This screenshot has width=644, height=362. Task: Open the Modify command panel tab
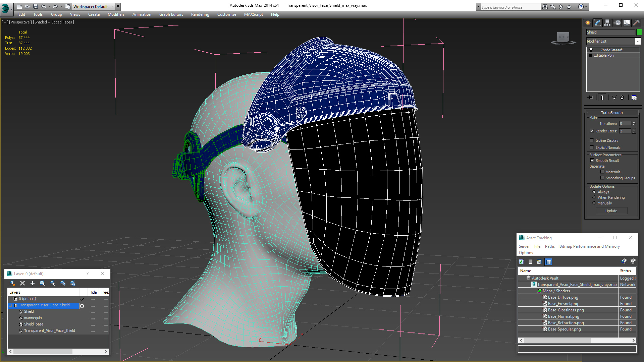pyautogui.click(x=597, y=23)
